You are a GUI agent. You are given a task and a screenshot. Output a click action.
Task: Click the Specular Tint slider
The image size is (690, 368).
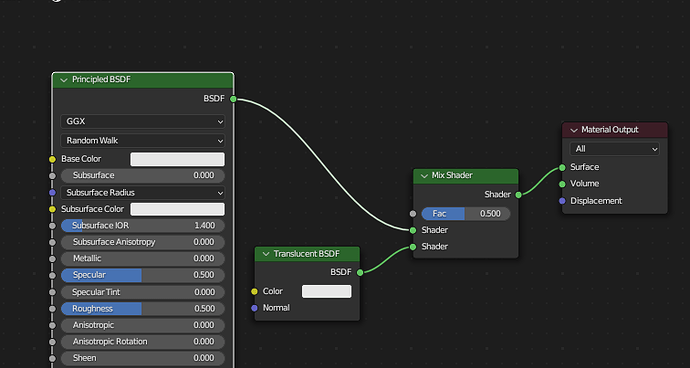coord(143,292)
